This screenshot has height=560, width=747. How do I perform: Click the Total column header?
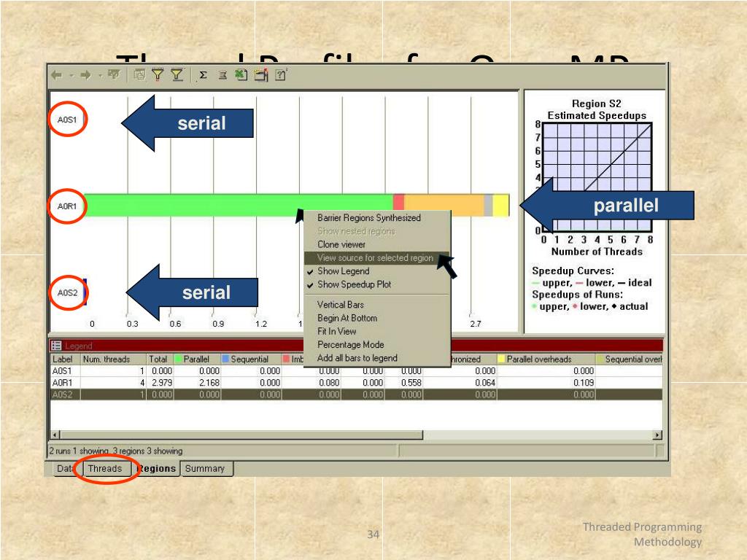(159, 359)
